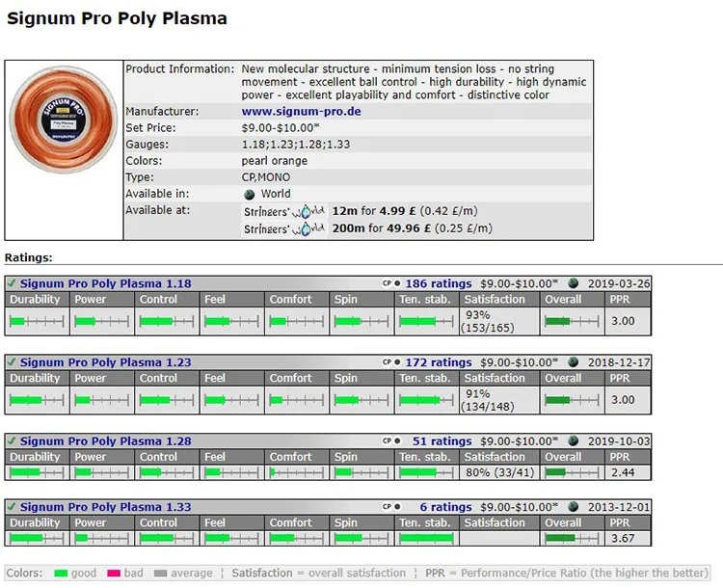
Task: Click gray 'average' color swatch in legend
Action: pos(160,574)
